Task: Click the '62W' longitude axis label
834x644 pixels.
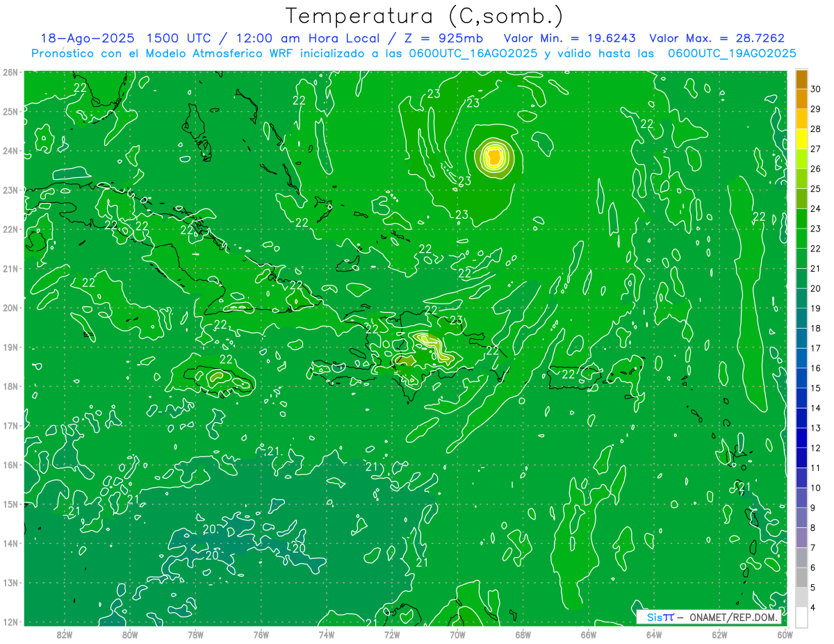Action: 719,634
